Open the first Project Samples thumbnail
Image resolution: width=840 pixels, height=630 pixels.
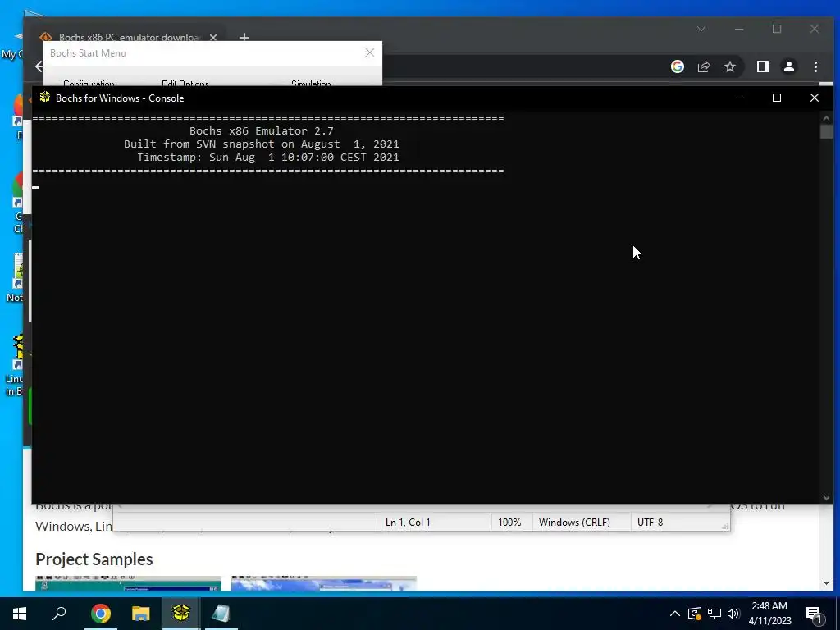tap(128, 583)
